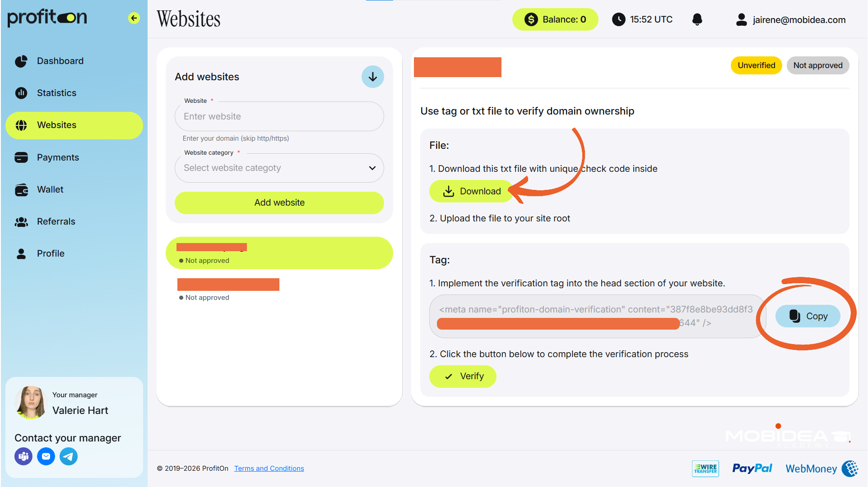Click the user account icon
868x487 pixels.
coord(741,19)
